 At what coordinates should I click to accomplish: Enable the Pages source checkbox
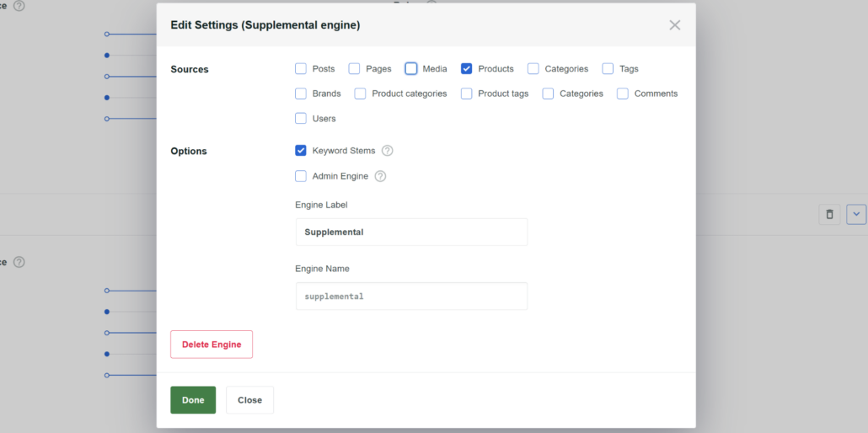point(354,69)
